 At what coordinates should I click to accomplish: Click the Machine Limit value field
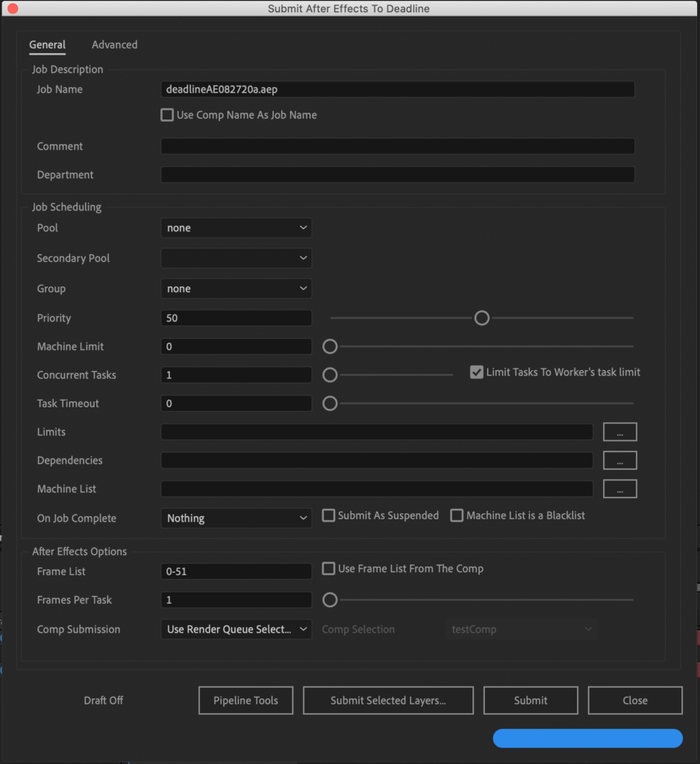(x=237, y=346)
